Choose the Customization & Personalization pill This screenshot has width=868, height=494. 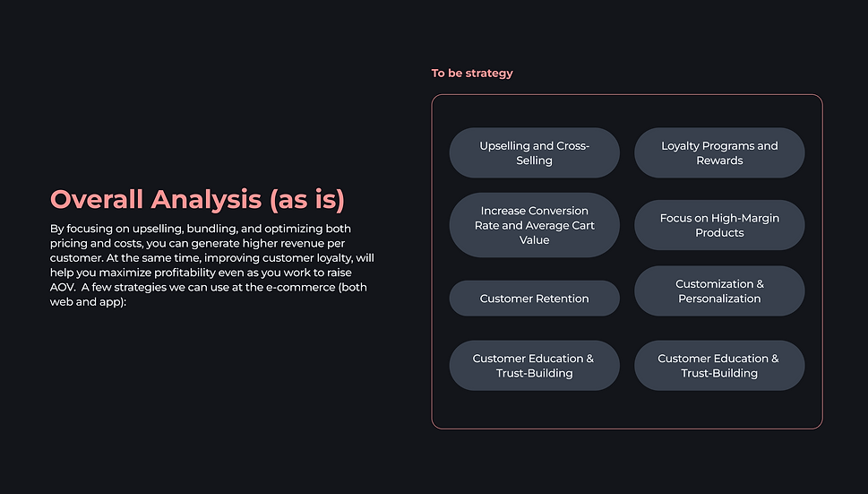point(719,291)
